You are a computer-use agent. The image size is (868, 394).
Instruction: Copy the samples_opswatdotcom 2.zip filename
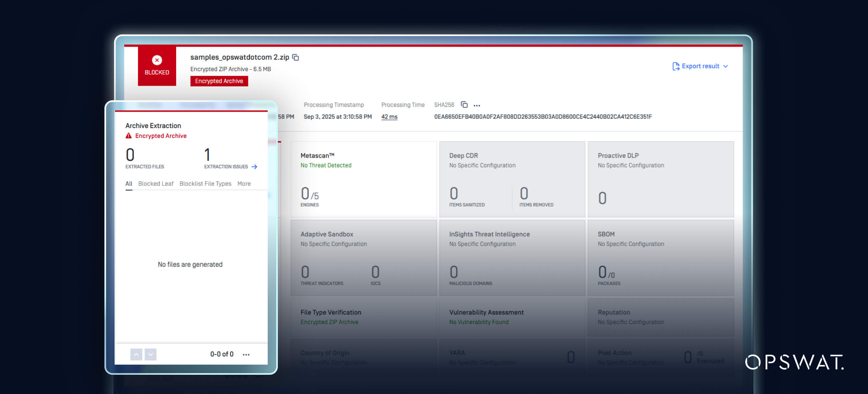295,57
